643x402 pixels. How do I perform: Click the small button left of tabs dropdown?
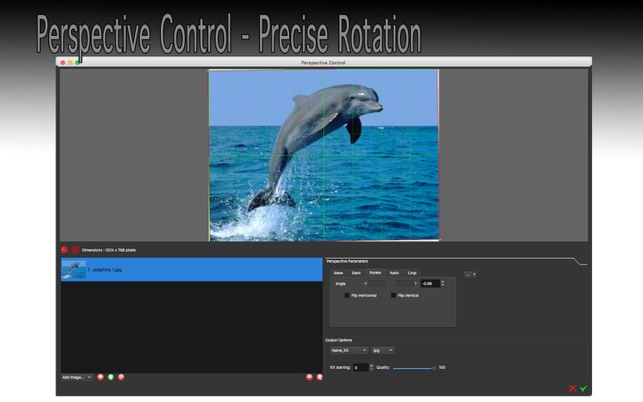(467, 275)
